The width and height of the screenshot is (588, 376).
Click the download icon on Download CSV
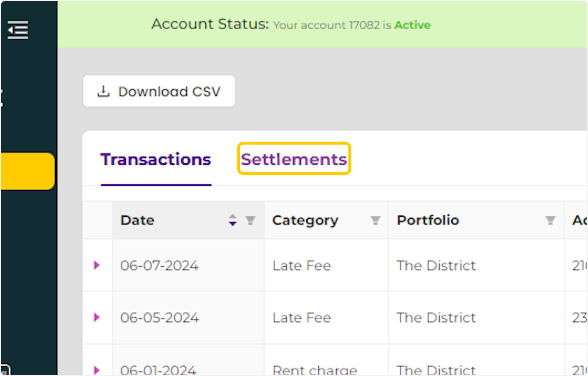pos(103,91)
